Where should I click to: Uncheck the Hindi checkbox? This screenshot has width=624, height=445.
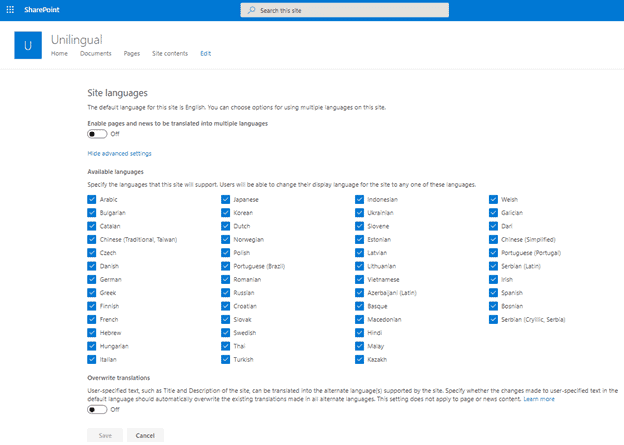click(359, 333)
